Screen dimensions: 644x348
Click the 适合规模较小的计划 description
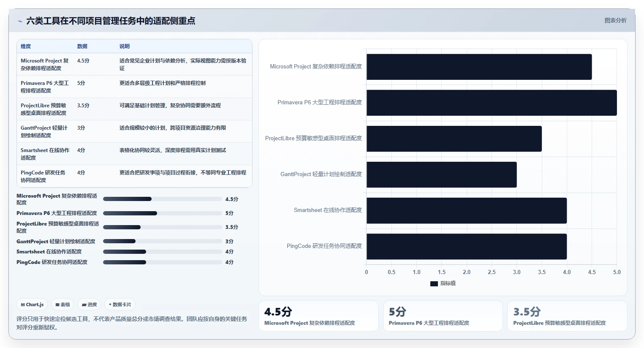173,128
